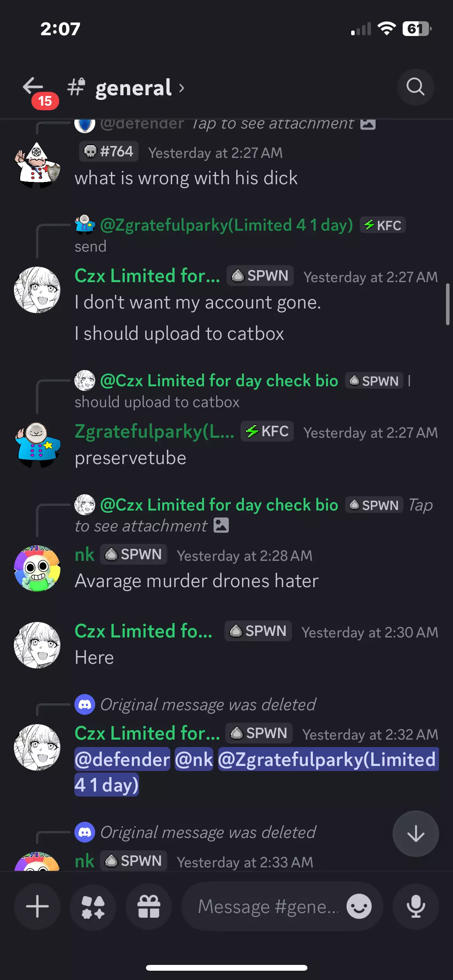The image size is (453, 980).
Task: Grab the chat scrollbar handle
Action: click(x=448, y=304)
